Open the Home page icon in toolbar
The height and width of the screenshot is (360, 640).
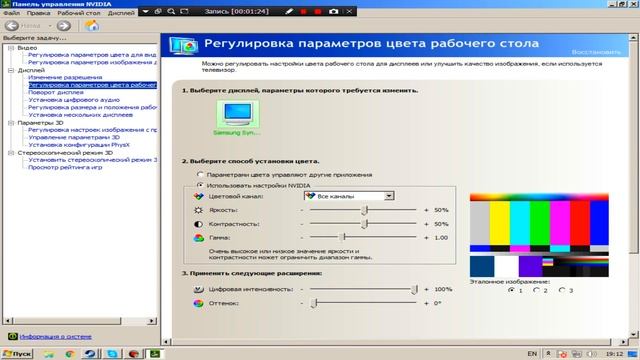click(x=92, y=26)
